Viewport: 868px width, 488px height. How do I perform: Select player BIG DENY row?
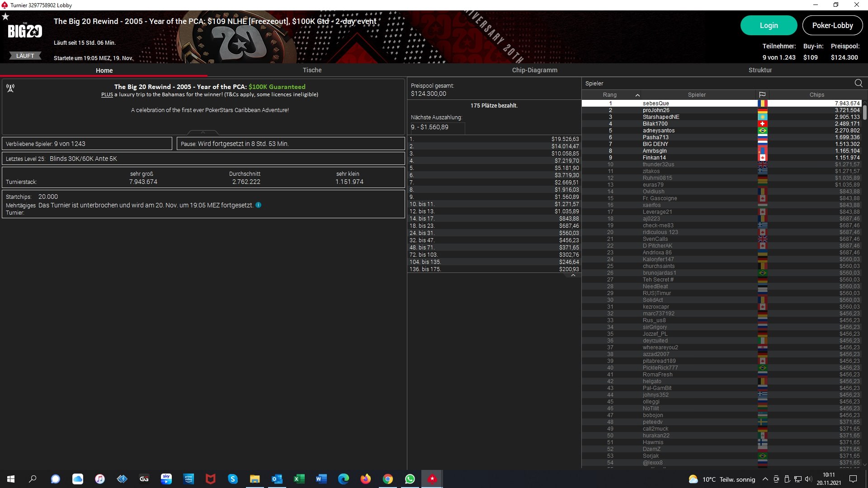click(722, 144)
